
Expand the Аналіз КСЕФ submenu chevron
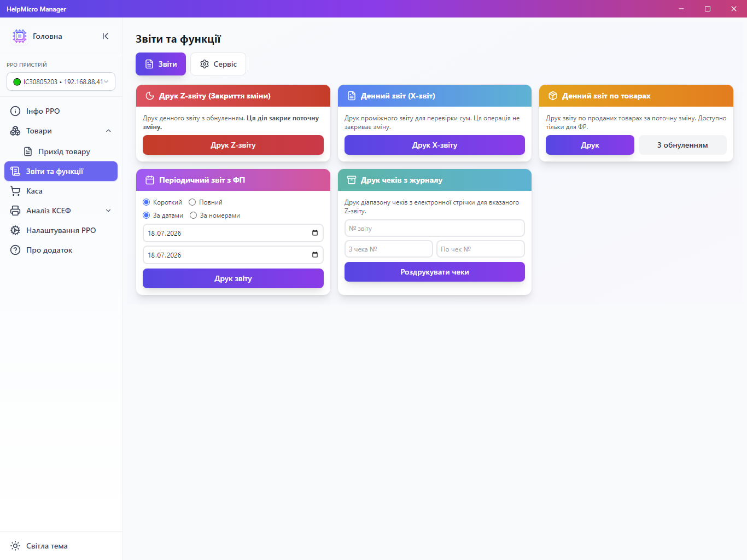pos(108,211)
